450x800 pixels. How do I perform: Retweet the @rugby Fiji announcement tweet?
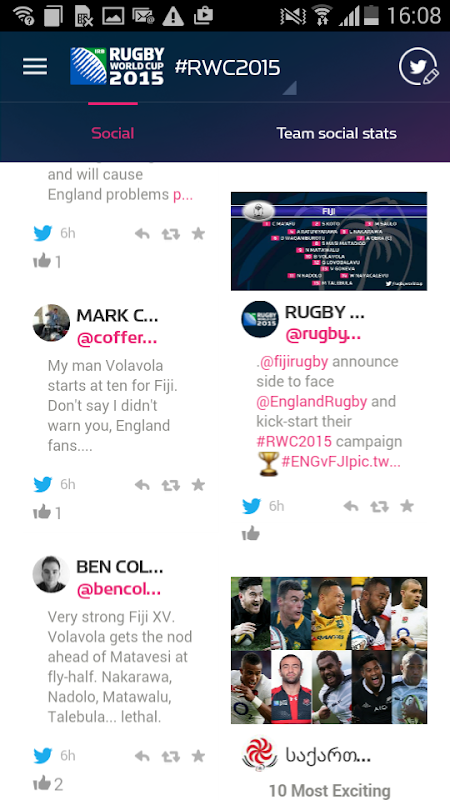(379, 507)
